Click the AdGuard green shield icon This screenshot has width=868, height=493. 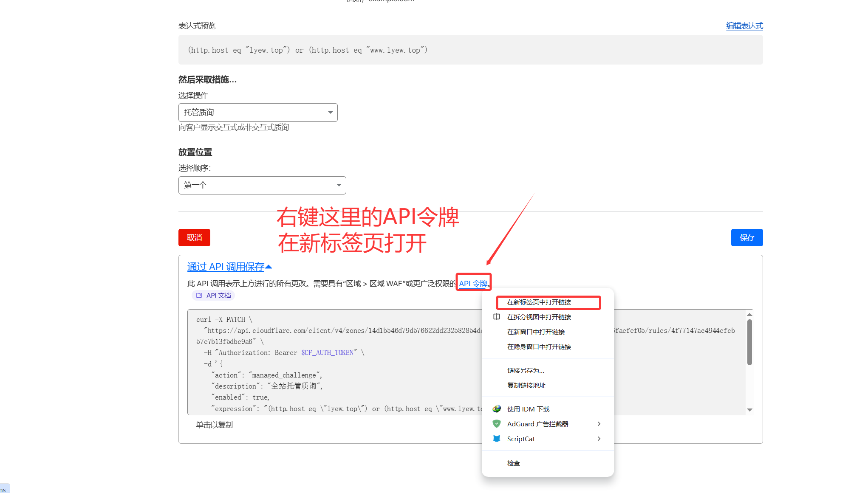496,424
